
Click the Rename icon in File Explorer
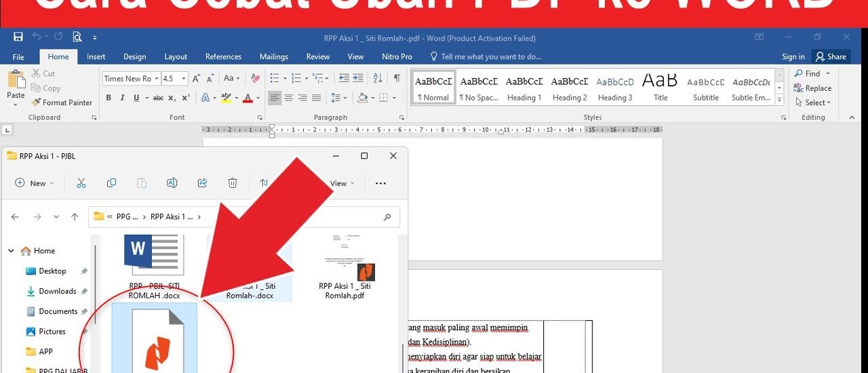(x=172, y=183)
